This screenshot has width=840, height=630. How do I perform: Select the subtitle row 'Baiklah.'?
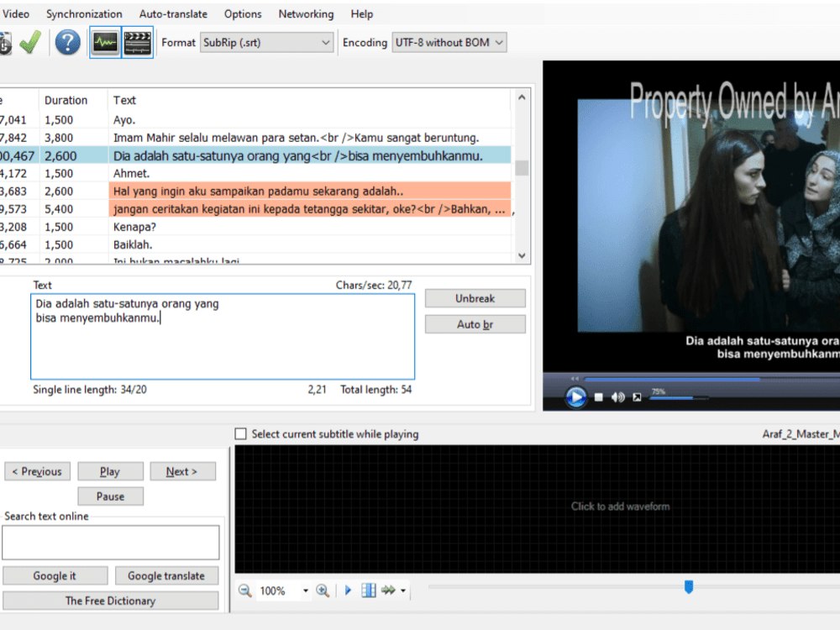(255, 244)
